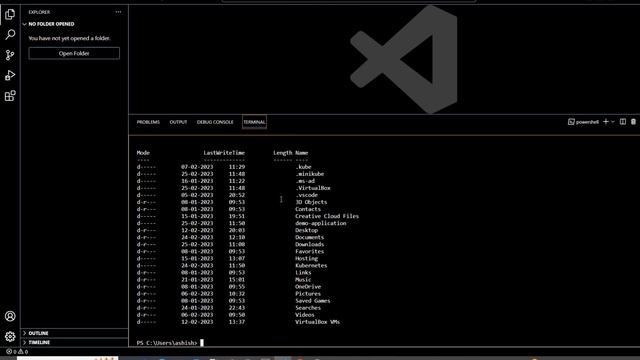Viewport: 640px width, 360px height.
Task: Click the VirtualBox VMs entry in terminal
Action: (317, 322)
